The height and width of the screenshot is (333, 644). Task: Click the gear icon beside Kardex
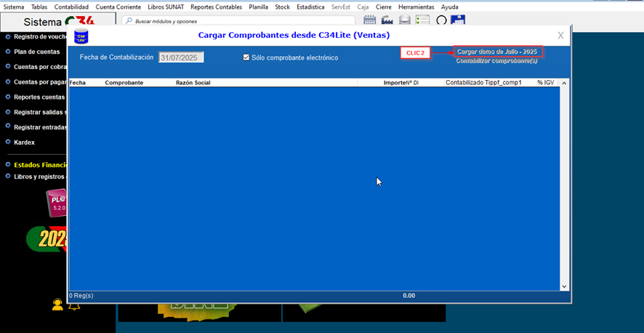(x=7, y=143)
